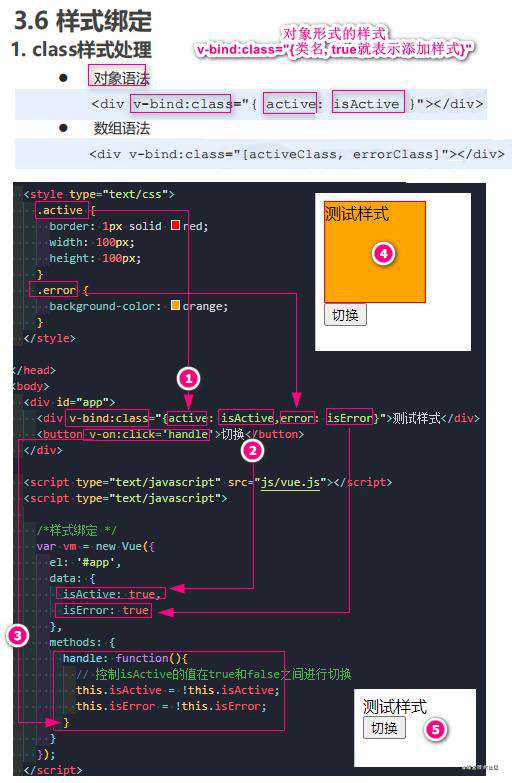Open the js/vue.js script link
The height and width of the screenshot is (783, 512).
pos(290,482)
